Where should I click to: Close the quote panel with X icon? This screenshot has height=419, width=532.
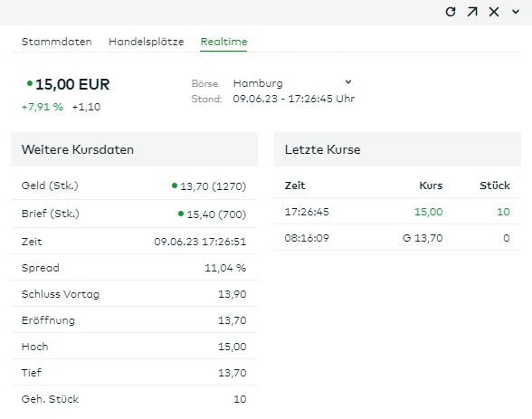point(494,12)
